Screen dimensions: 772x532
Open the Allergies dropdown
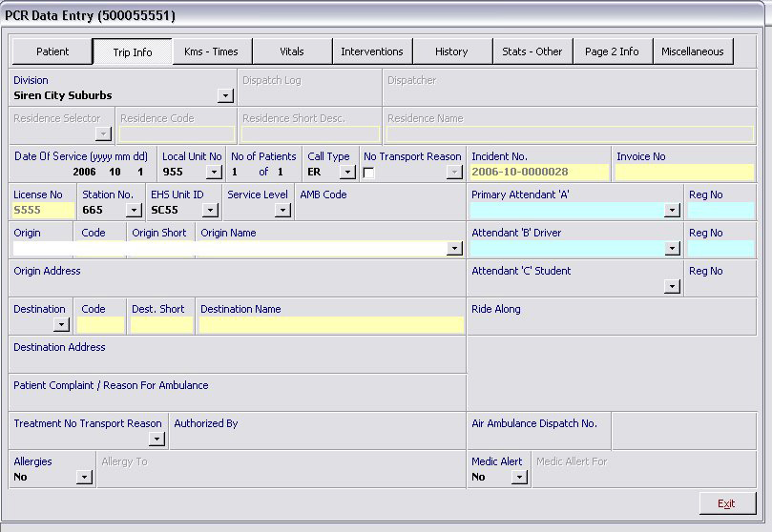84,478
